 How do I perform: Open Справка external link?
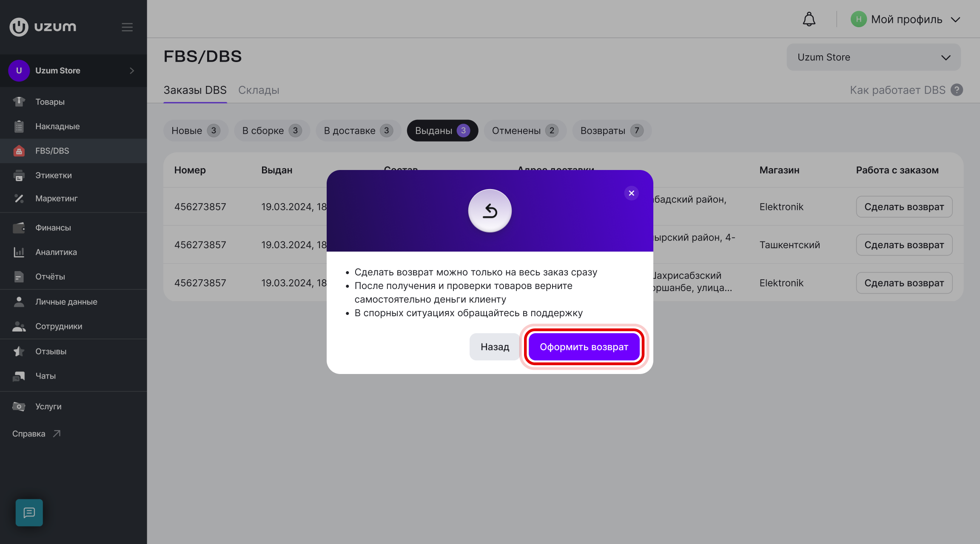pyautogui.click(x=37, y=434)
